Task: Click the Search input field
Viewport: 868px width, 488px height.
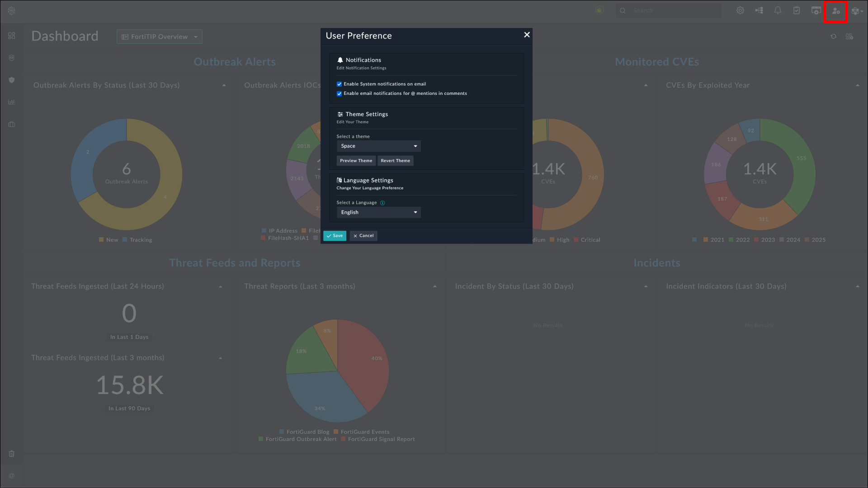Action: coord(674,10)
